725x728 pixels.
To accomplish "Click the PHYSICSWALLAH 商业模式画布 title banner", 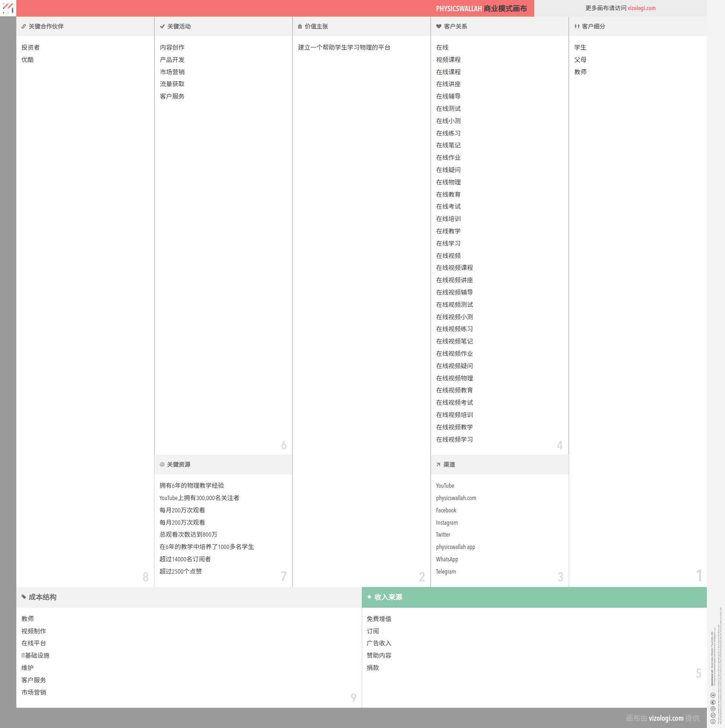I will point(481,9).
